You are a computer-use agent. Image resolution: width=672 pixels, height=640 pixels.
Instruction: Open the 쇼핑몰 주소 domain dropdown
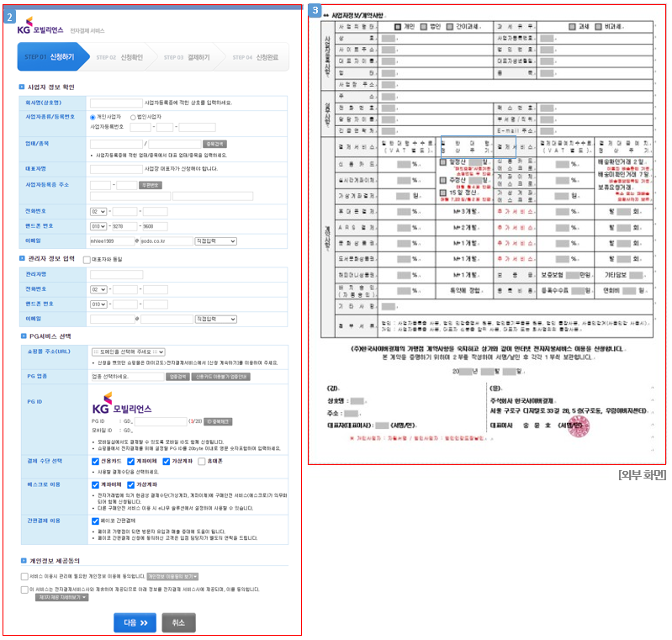127,352
